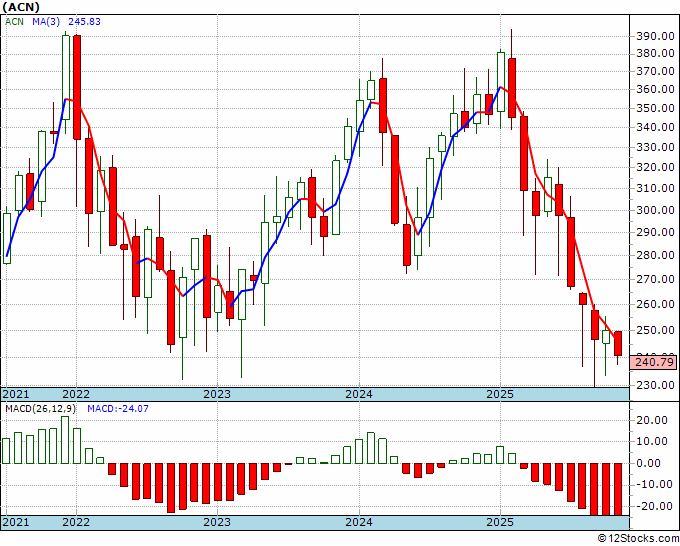This screenshot has width=680, height=546.
Task: Select the MACD:-24.07 value readout
Action: 118,409
